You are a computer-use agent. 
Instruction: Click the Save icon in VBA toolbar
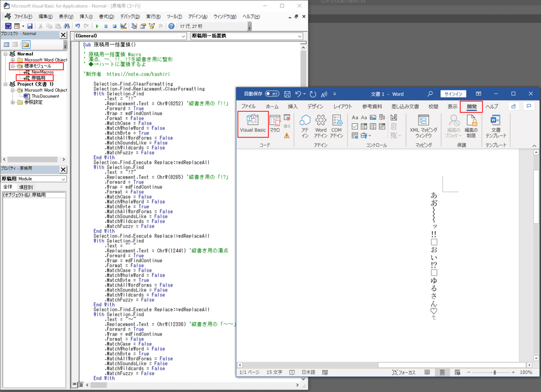click(x=30, y=26)
